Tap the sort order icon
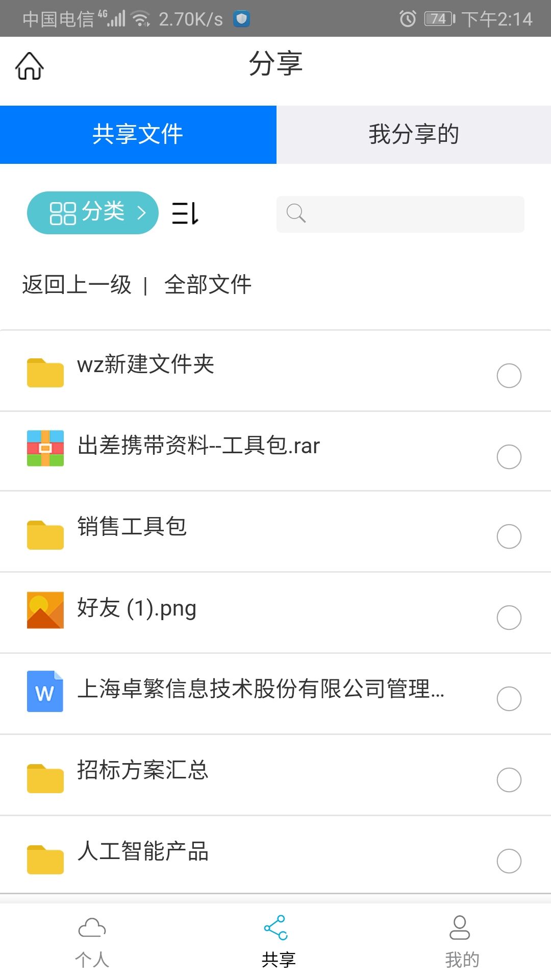 click(x=185, y=213)
